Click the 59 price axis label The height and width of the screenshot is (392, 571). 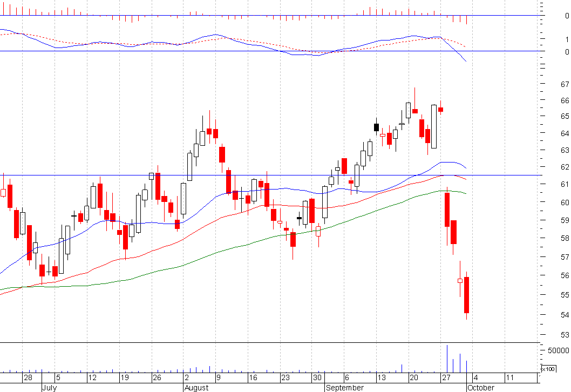[565, 220]
